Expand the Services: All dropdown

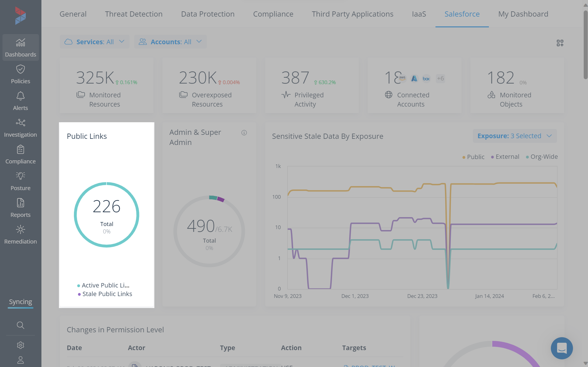95,42
